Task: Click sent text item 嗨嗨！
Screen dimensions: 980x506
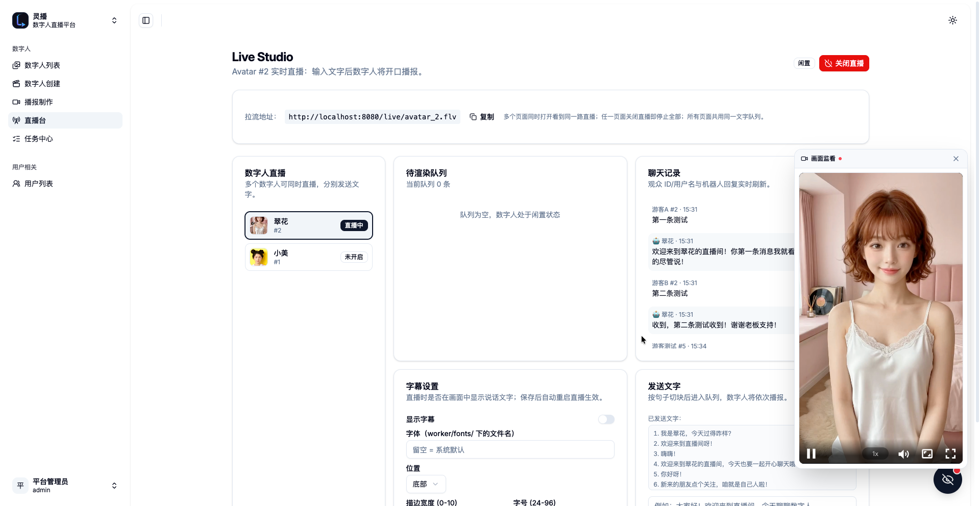Action: tap(664, 453)
